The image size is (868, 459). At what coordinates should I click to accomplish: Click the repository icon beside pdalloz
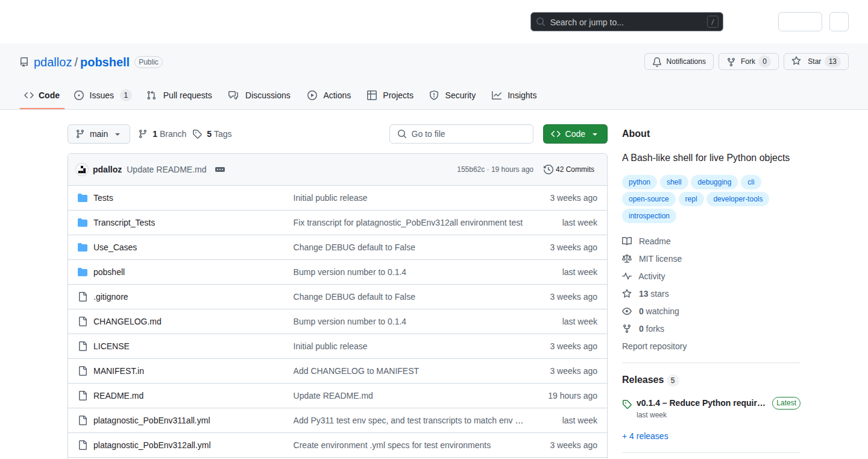click(24, 62)
